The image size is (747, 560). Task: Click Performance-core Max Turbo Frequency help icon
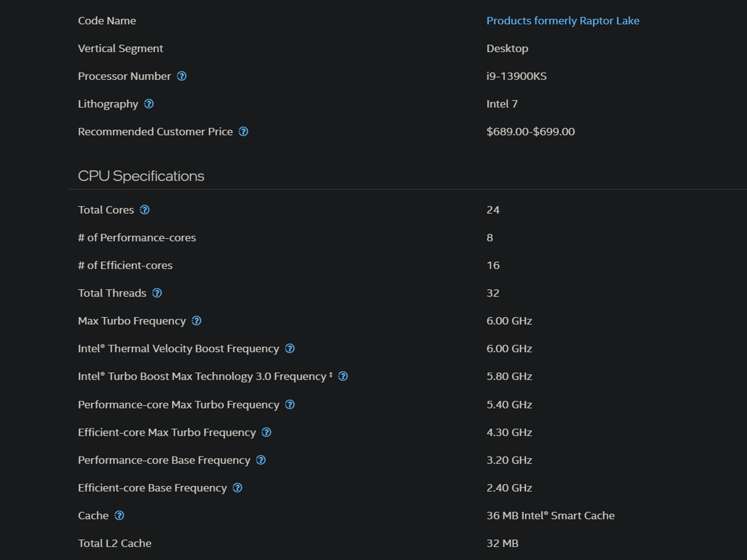coord(290,405)
